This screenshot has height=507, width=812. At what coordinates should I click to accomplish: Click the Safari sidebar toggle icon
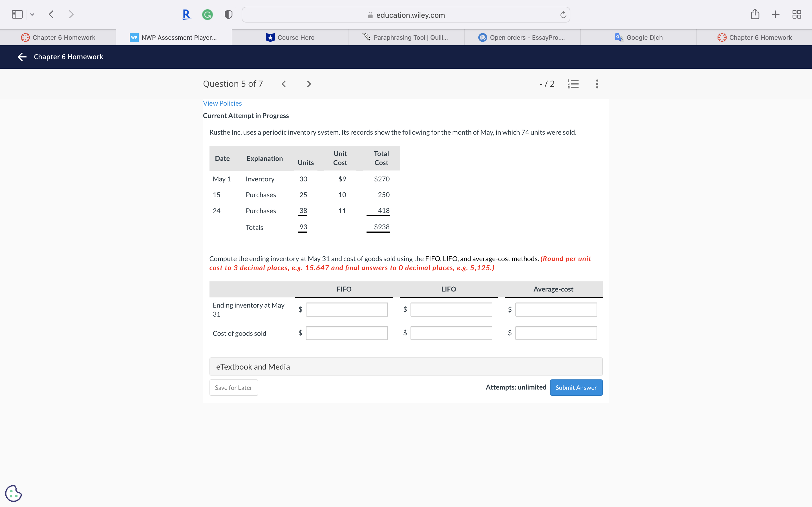(x=17, y=14)
